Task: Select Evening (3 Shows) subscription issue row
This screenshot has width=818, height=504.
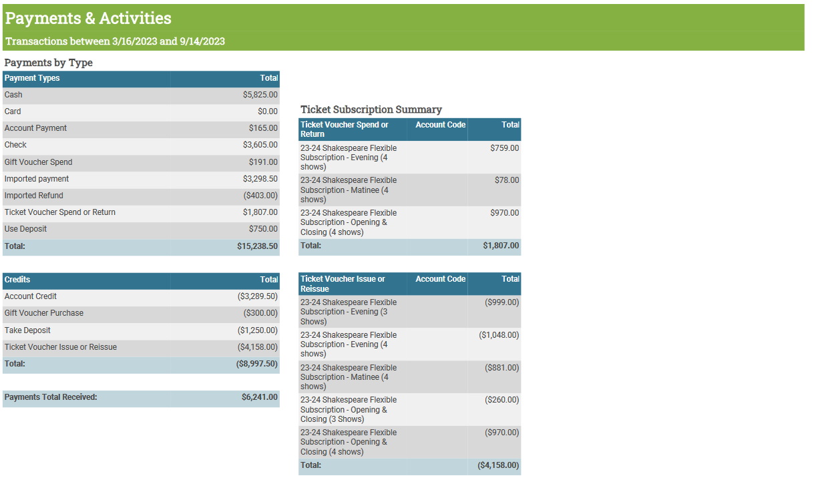Action: point(410,312)
